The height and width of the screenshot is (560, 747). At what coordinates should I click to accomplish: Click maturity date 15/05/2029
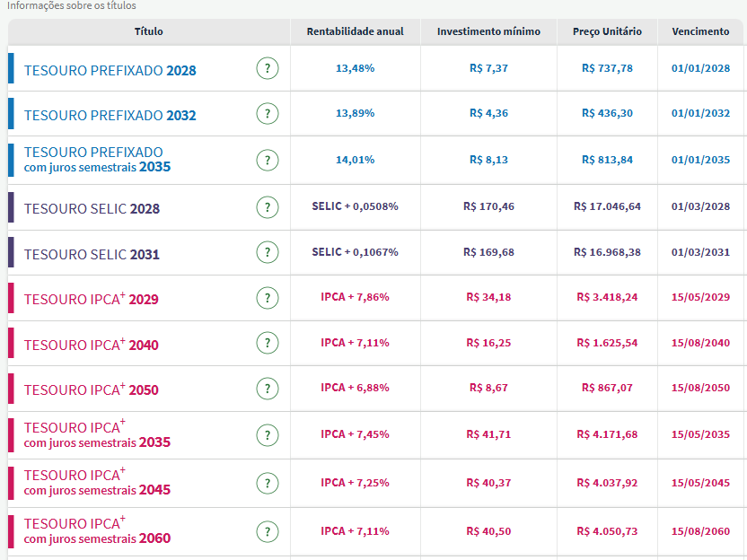(700, 297)
